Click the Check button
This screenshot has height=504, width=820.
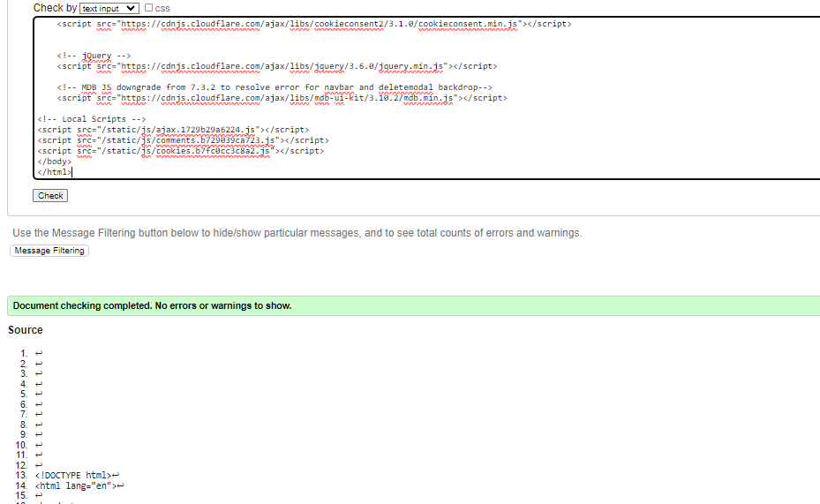50,196
